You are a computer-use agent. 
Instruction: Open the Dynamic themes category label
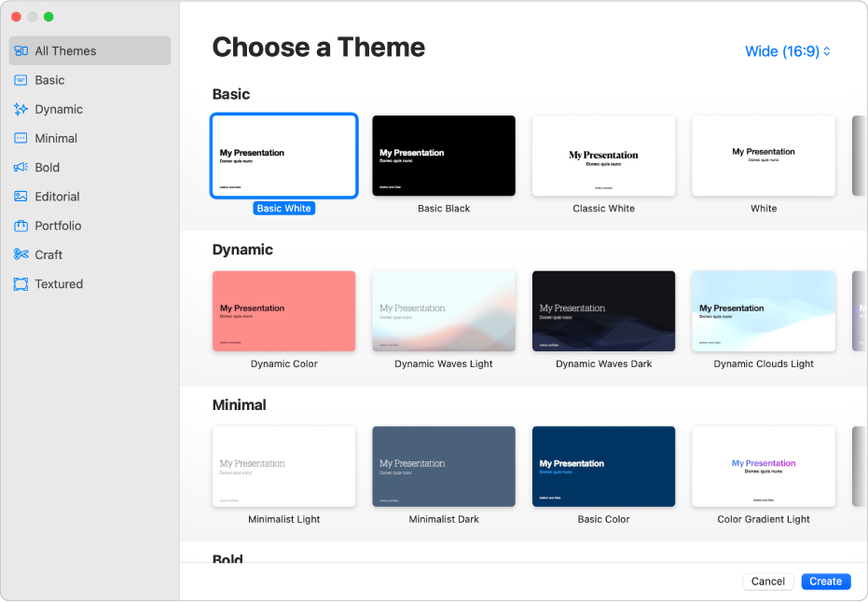click(x=59, y=110)
